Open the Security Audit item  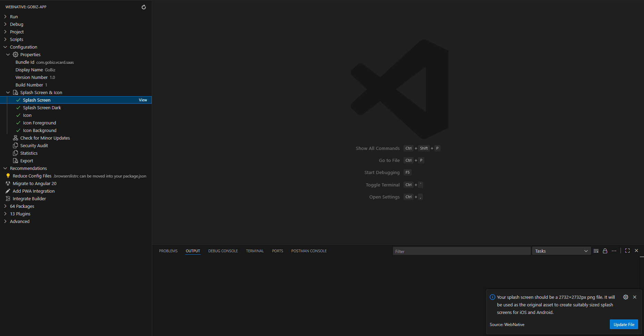34,146
